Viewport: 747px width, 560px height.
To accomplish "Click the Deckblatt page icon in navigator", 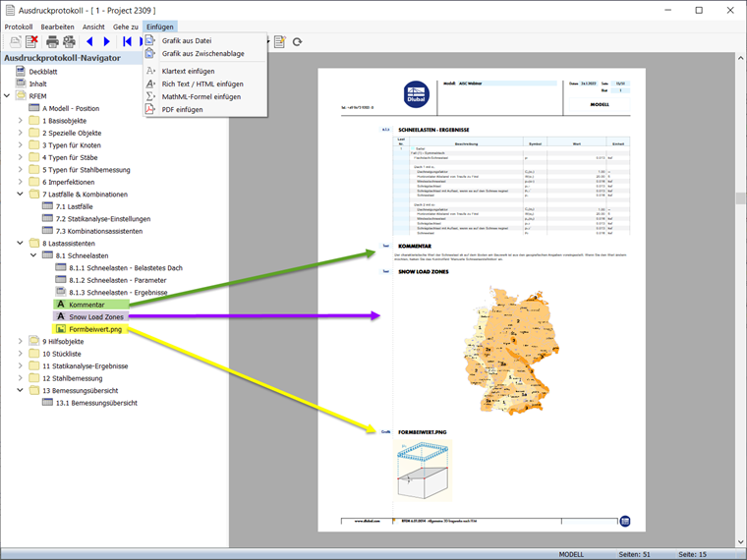I will coord(21,72).
